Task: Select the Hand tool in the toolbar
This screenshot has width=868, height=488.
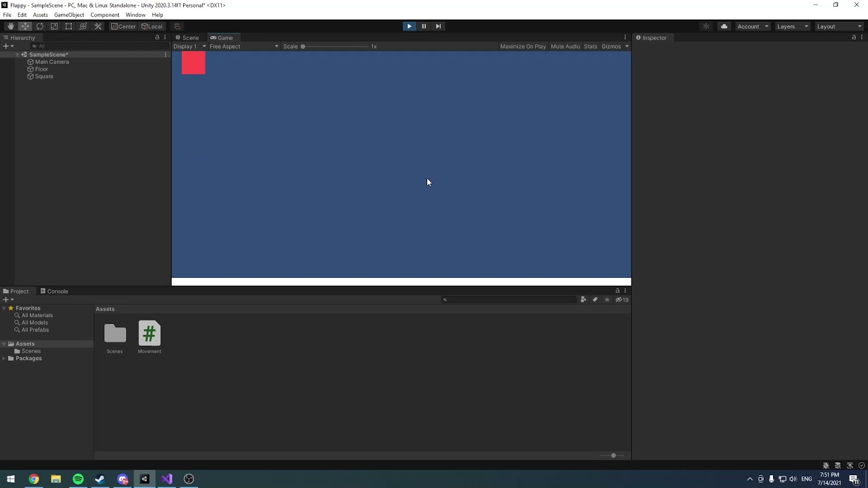Action: click(10, 26)
